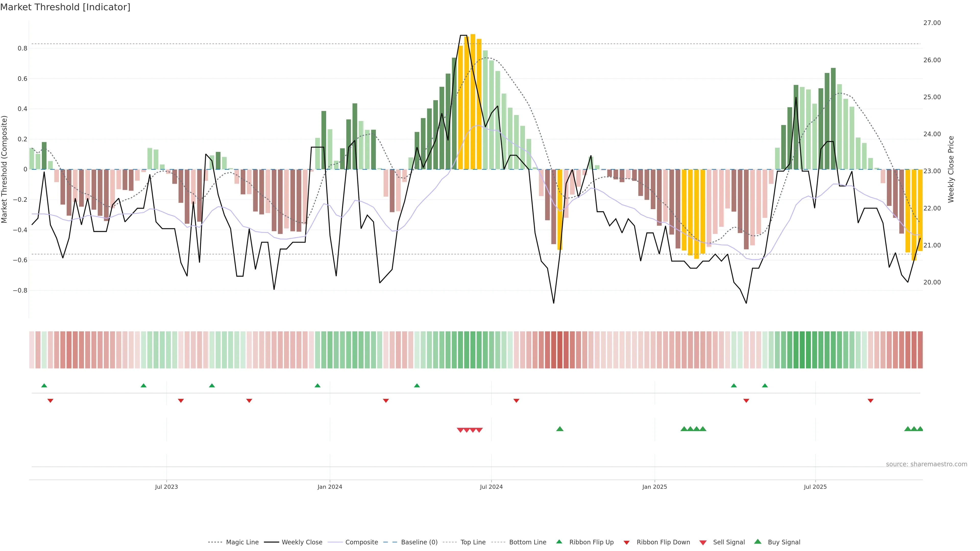Click the Jan 2025 x-axis label
Image resolution: width=980 pixels, height=551 pixels.
[654, 487]
